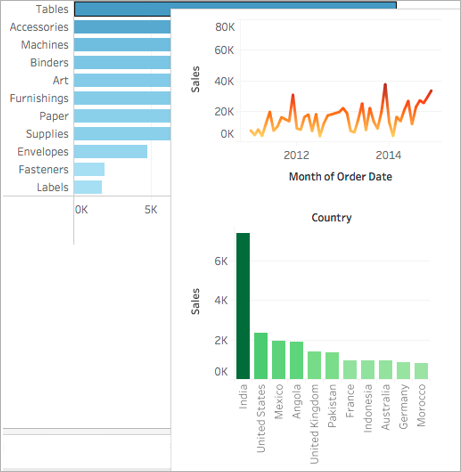Click the Furnishings category label
Screen dimensions: 461x472
pyautogui.click(x=39, y=98)
